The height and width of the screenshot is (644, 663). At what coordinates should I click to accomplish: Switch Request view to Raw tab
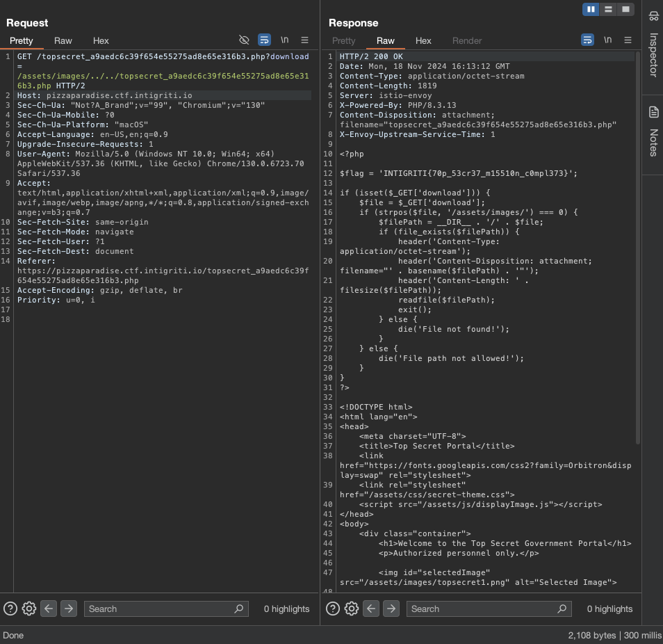[63, 40]
